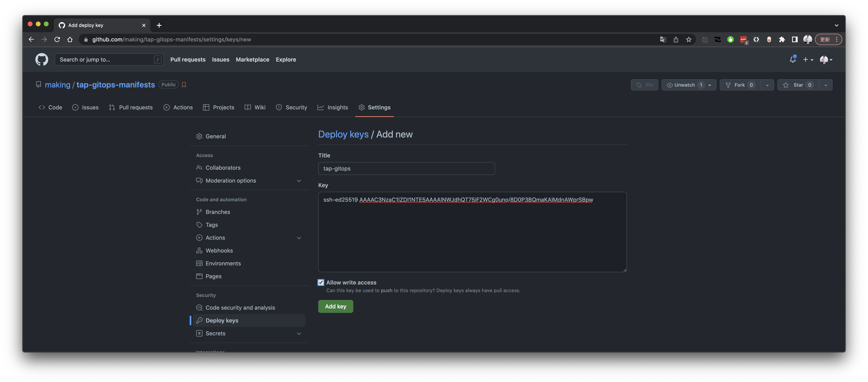Bookmark page with star icon in address bar

[x=688, y=39]
